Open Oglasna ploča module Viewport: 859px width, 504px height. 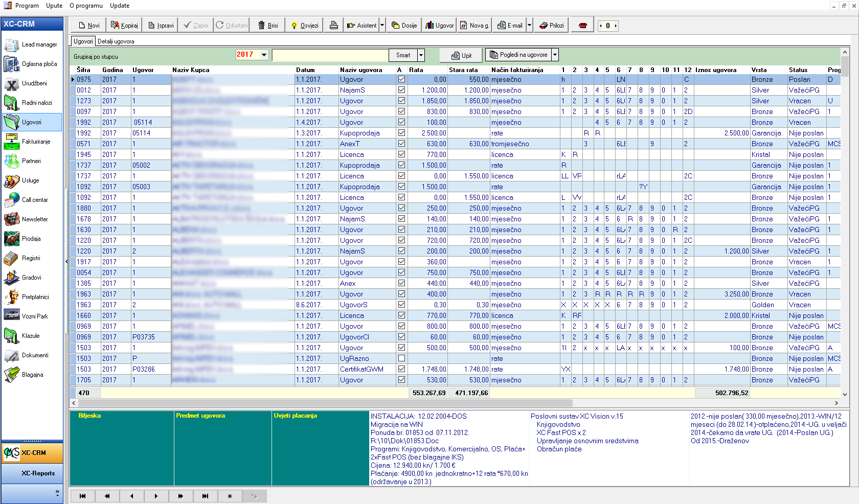32,64
